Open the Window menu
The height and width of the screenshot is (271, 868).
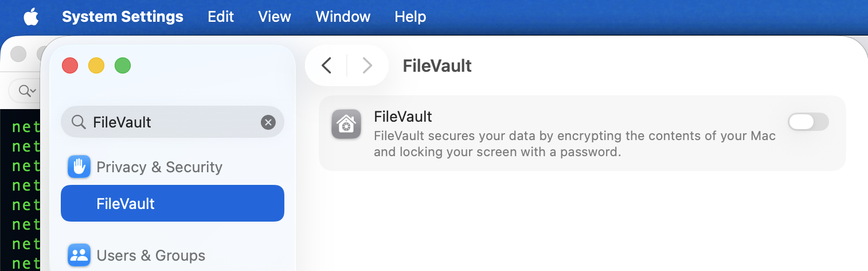point(343,17)
